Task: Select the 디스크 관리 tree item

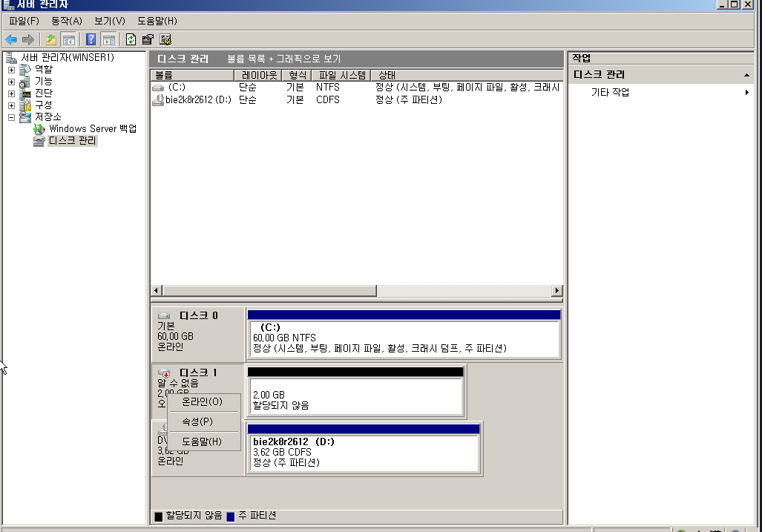Action: (x=73, y=140)
